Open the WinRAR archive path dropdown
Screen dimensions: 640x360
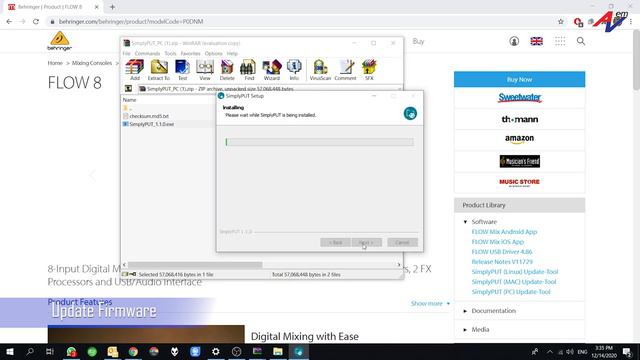pyautogui.click(x=399, y=89)
